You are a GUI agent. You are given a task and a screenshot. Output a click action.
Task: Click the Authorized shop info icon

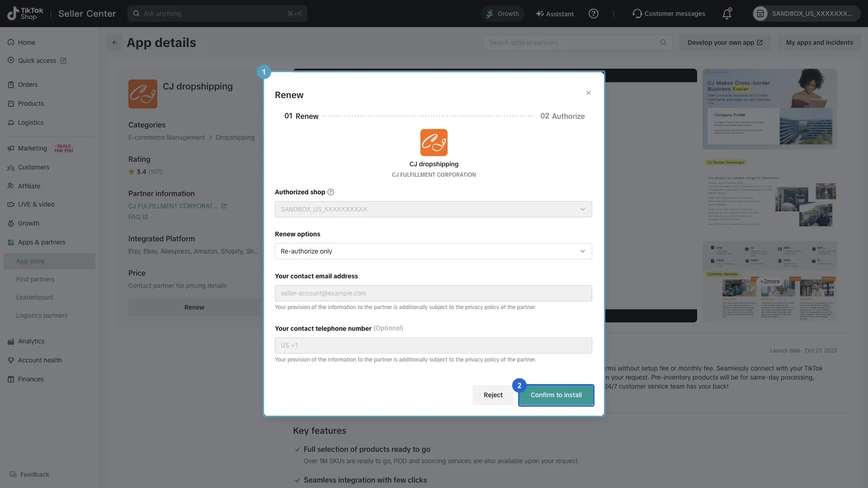(x=331, y=192)
